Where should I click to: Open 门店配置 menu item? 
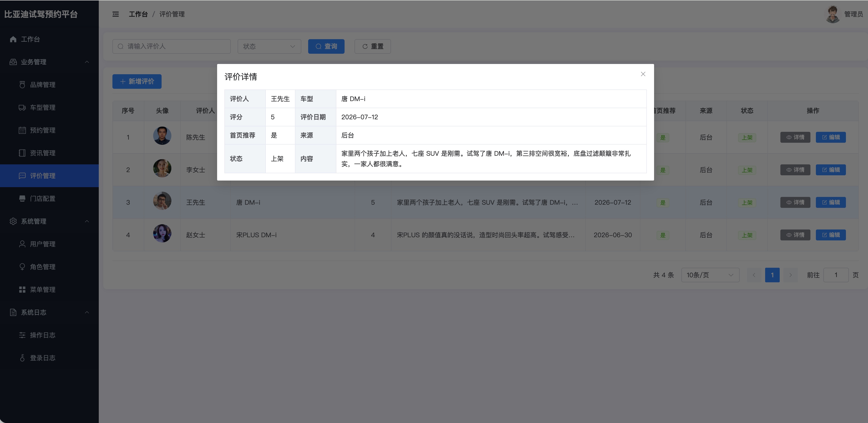tap(49, 199)
